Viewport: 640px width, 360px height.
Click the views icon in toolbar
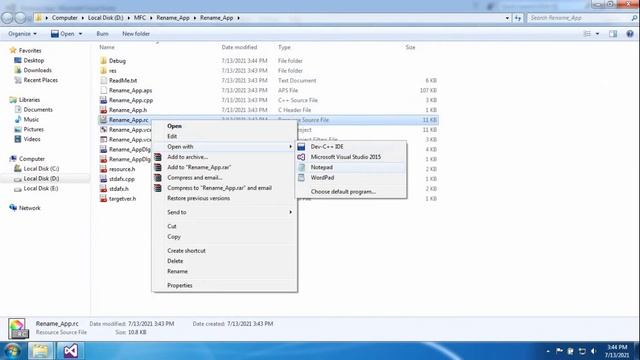(587, 34)
